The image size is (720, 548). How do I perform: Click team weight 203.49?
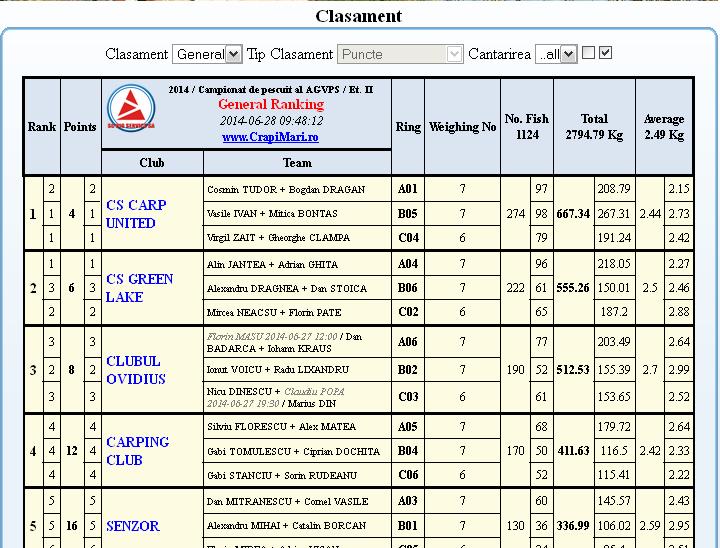point(614,342)
